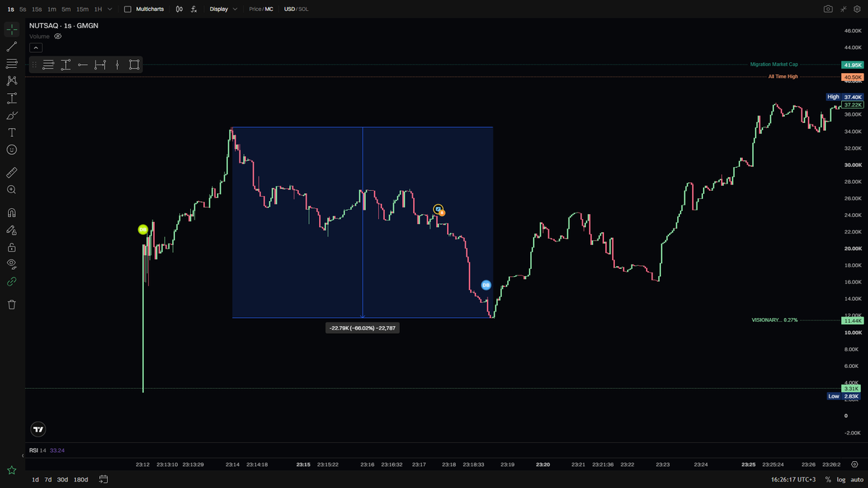Select the crosshair cursor tool
Screen dimensions: 868x488
click(12, 30)
